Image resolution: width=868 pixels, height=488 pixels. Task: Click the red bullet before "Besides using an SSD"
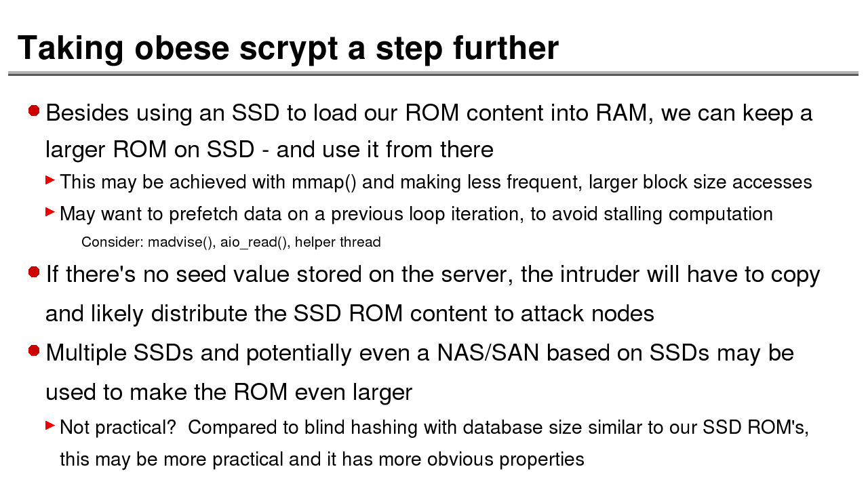click(x=34, y=110)
